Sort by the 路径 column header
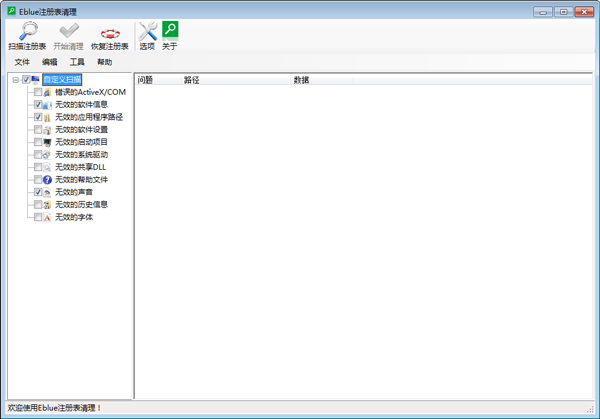The image size is (600, 419). coord(235,80)
